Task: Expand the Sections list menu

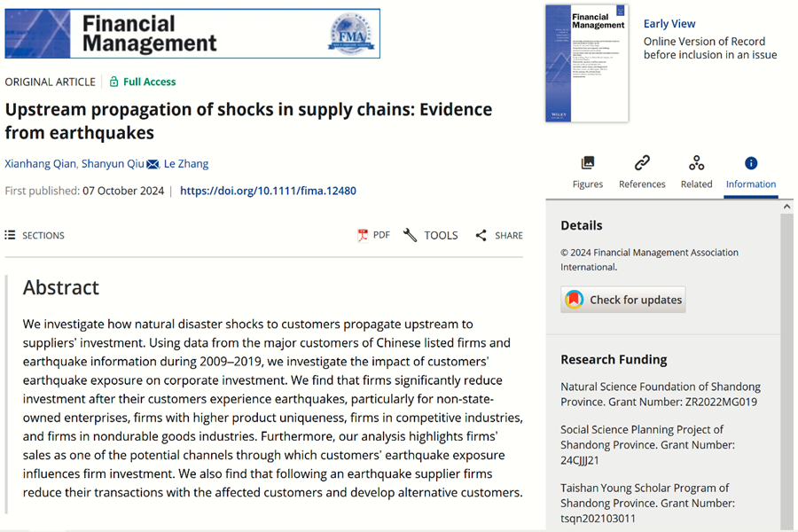Action: click(11, 235)
